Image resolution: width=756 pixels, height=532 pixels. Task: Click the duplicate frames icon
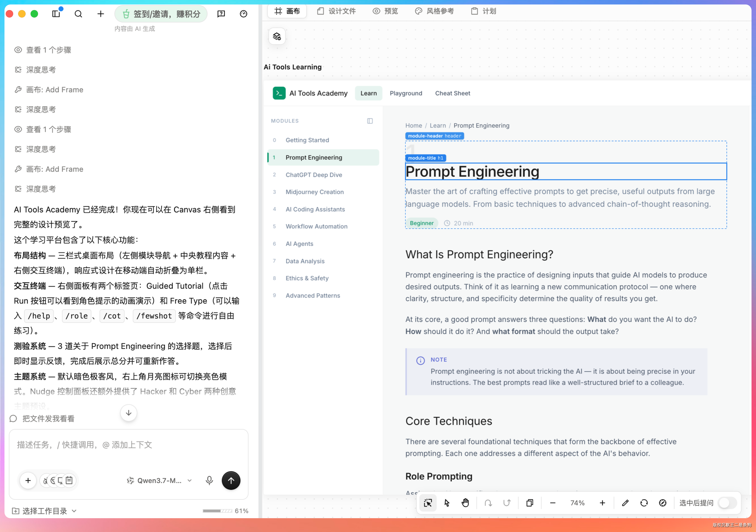pyautogui.click(x=530, y=503)
